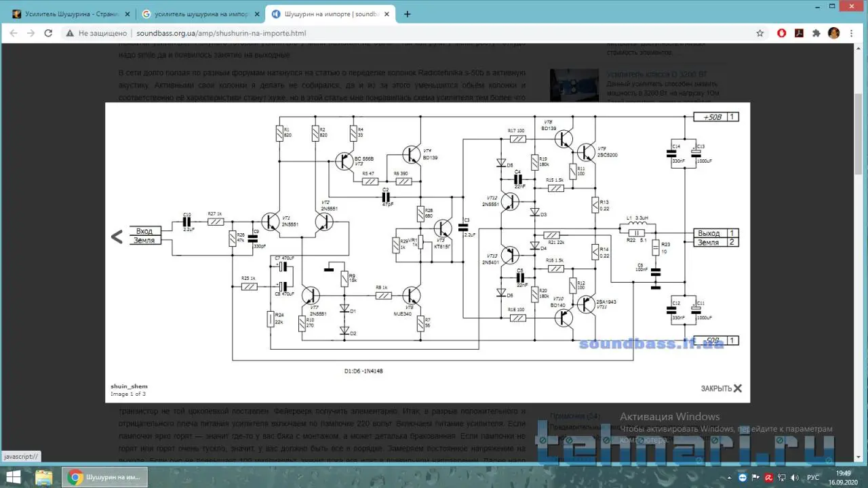Close the lightbox via ЗАКРЫТЬ button
868x488 pixels.
tap(722, 388)
